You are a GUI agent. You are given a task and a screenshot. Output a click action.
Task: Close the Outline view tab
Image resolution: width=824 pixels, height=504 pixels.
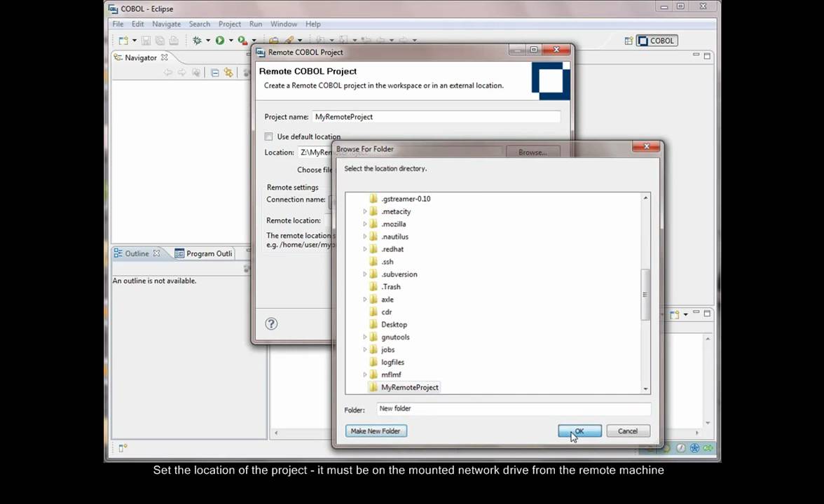pos(156,253)
